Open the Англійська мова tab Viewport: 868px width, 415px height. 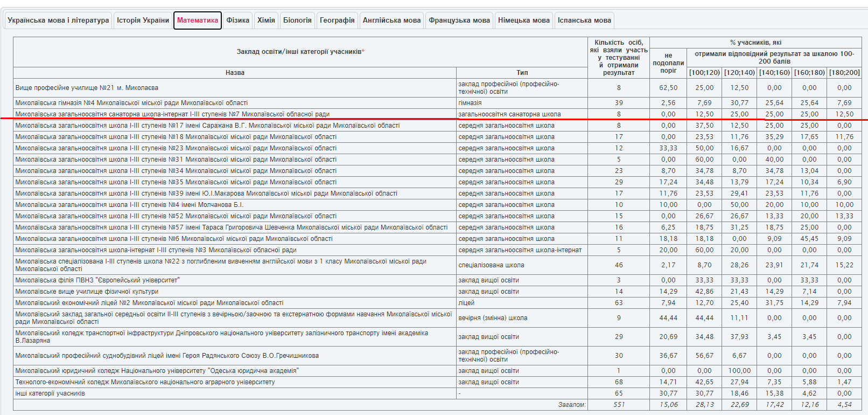pyautogui.click(x=391, y=20)
